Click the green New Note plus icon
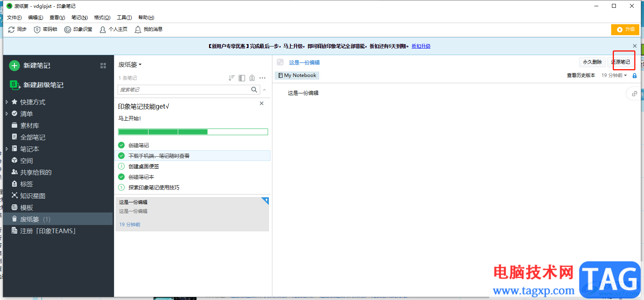 coord(14,66)
